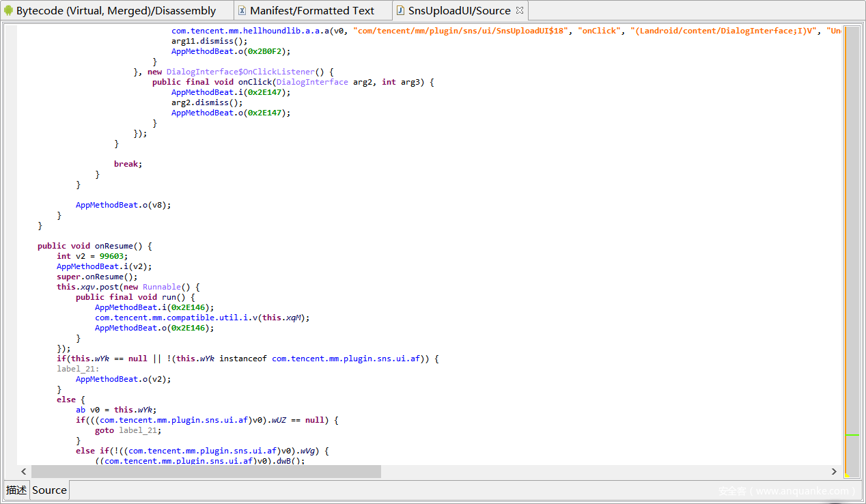Click the XML icon on the Manifest tab

tap(242, 10)
